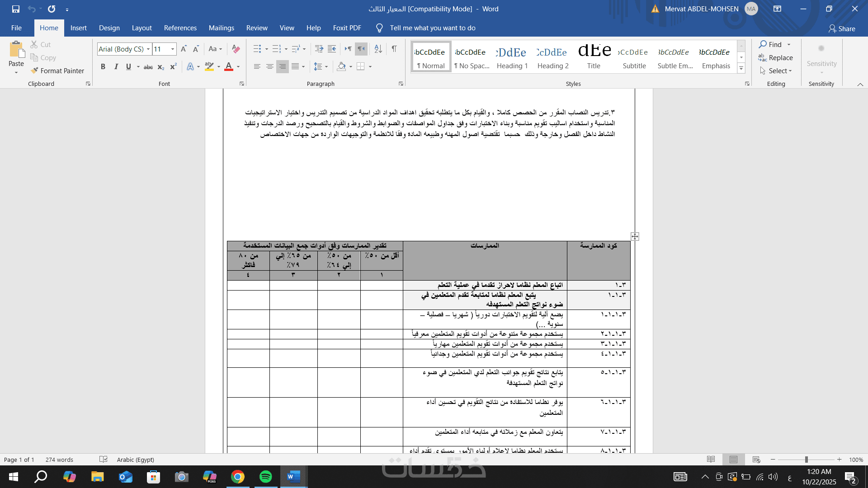Image resolution: width=868 pixels, height=488 pixels.
Task: Click the Increase Indent icon
Action: 331,49
